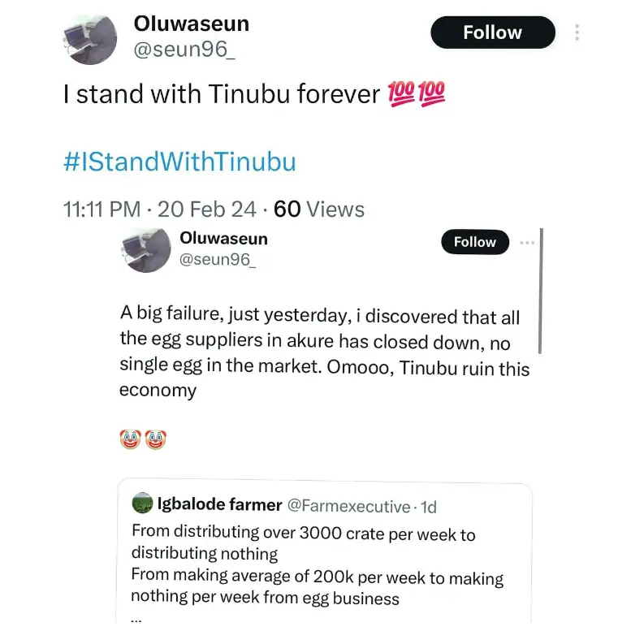View the 60 Views count
Image resolution: width=644 pixels, height=644 pixels.
[319, 210]
